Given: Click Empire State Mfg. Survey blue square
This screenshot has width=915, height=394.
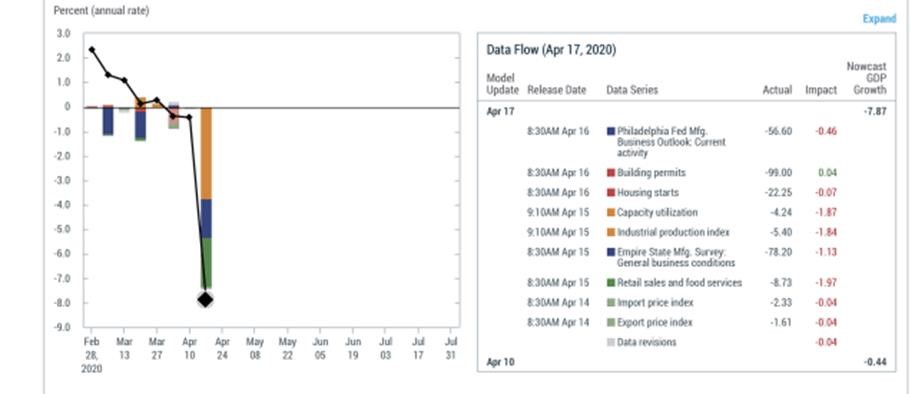Looking at the screenshot, I should 611,252.
